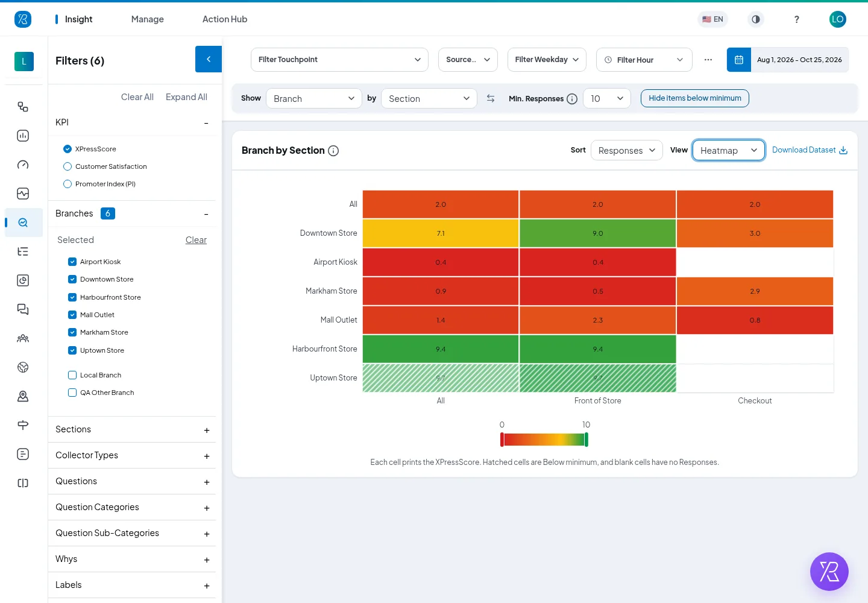Open more filters ellipsis menu
Screen dimensions: 868x603
pyautogui.click(x=708, y=60)
